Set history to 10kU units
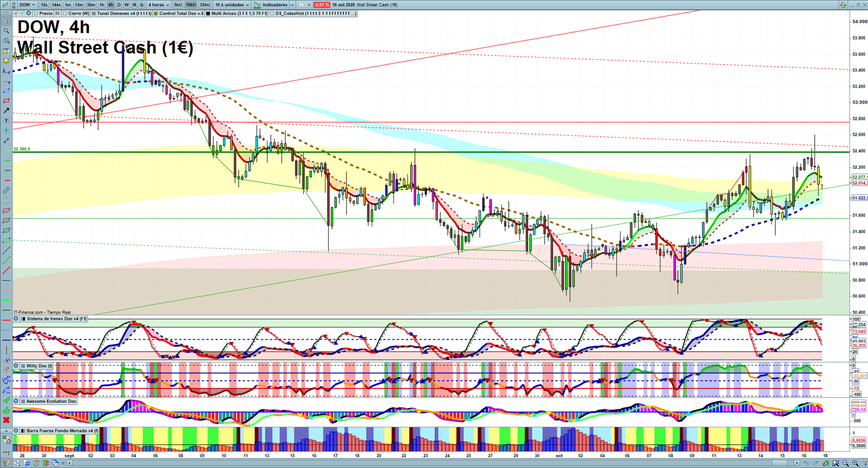 [190, 5]
